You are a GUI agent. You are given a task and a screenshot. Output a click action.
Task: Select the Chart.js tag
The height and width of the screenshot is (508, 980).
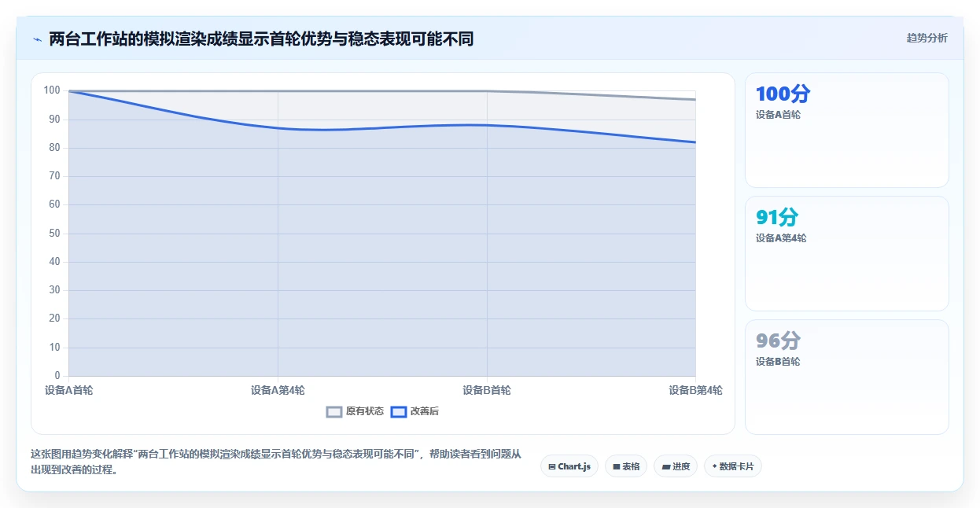pyautogui.click(x=569, y=466)
